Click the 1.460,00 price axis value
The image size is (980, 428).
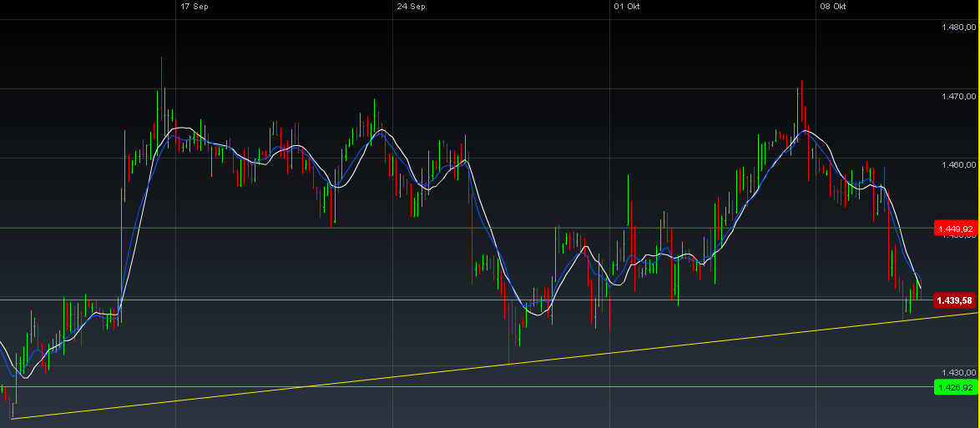958,165
